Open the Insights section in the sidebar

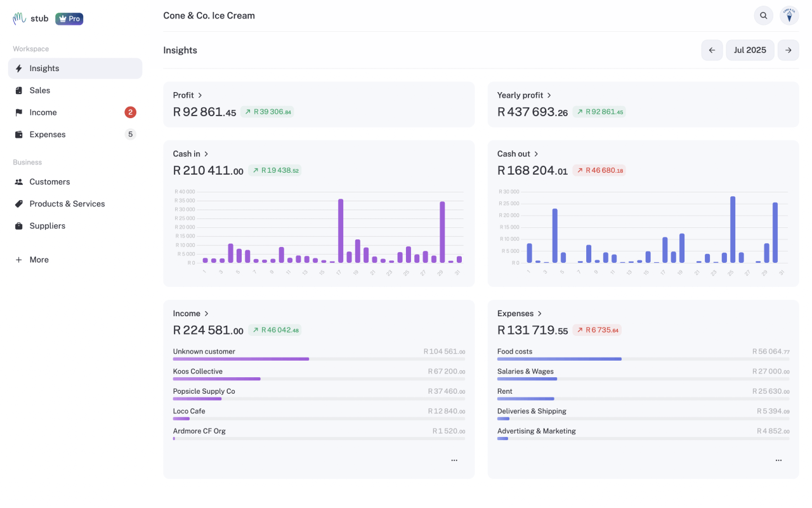[43, 68]
